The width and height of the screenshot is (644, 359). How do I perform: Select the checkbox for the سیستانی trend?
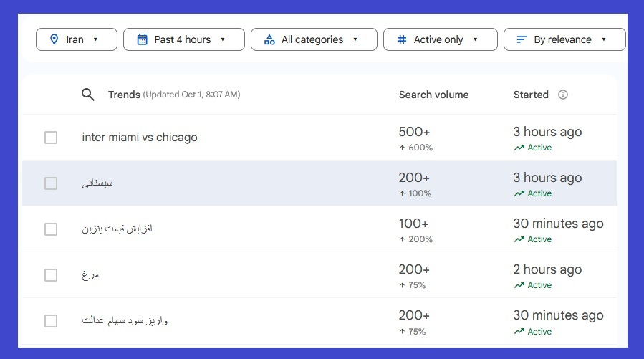coord(51,183)
